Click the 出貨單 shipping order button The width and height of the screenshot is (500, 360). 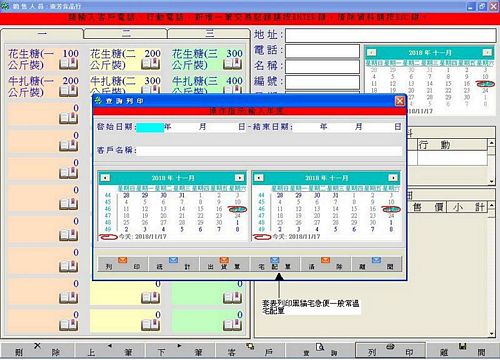(224, 264)
